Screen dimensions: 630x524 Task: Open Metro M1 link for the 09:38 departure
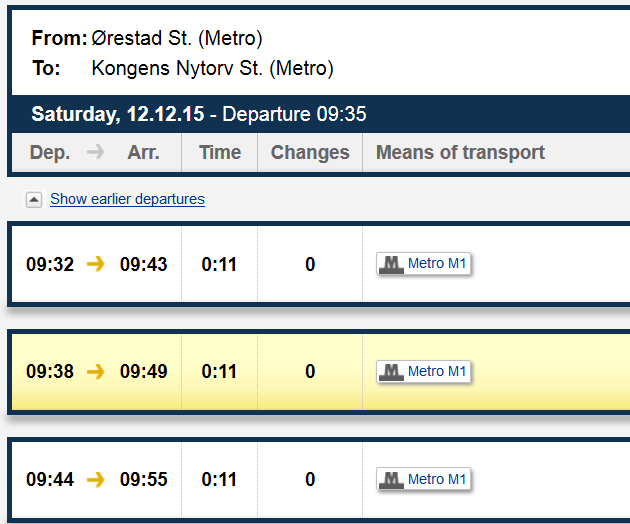[x=437, y=372]
